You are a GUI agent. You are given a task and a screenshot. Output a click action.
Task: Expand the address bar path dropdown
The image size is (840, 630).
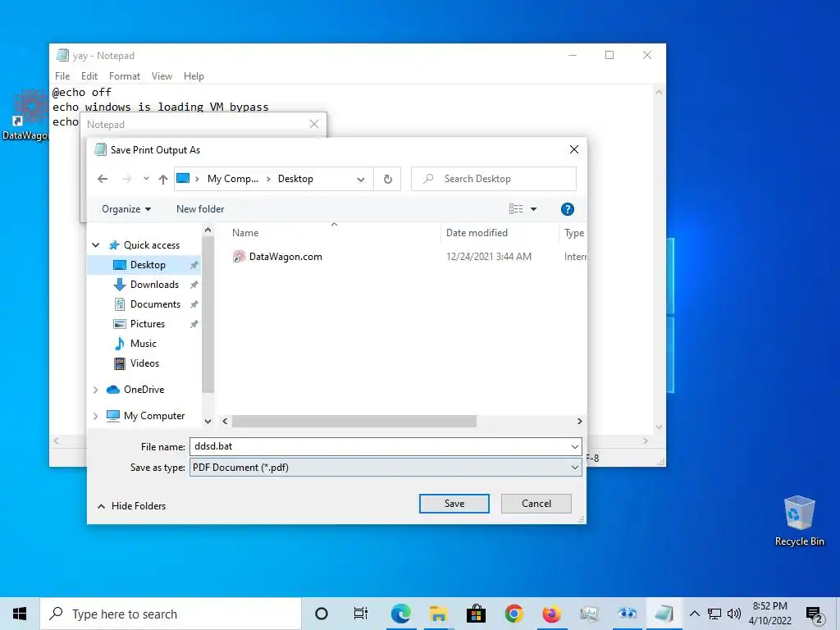click(x=361, y=179)
